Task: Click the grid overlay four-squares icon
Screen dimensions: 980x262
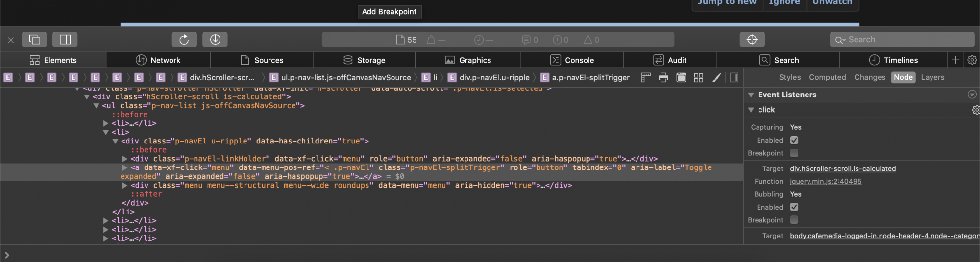Action: (699, 77)
